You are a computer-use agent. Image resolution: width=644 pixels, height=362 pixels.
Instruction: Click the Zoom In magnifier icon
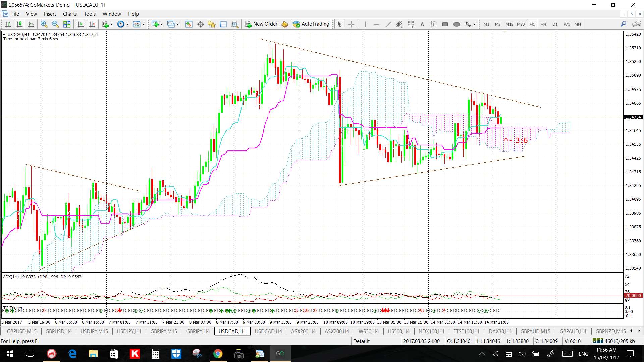point(44,24)
